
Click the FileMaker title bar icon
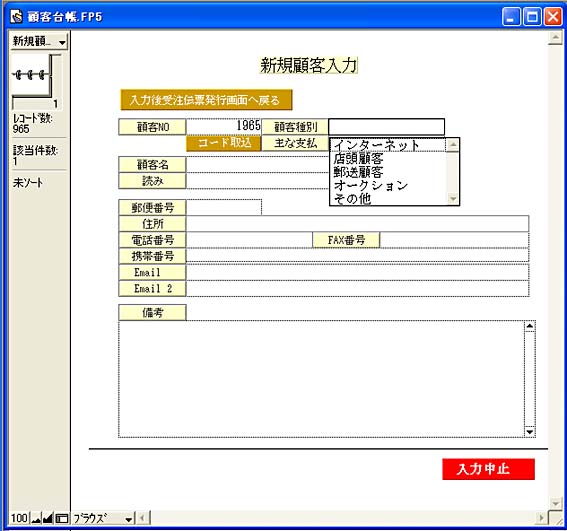16,17
